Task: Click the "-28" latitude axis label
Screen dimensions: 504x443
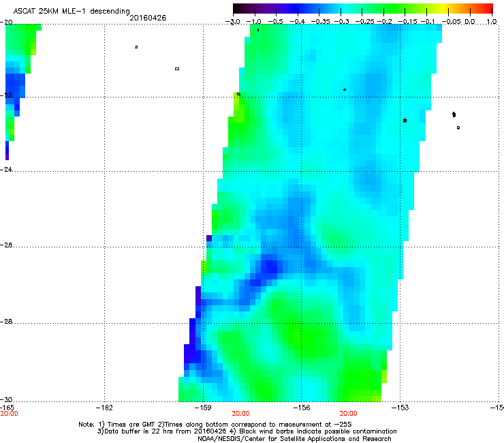Action: 6,322
